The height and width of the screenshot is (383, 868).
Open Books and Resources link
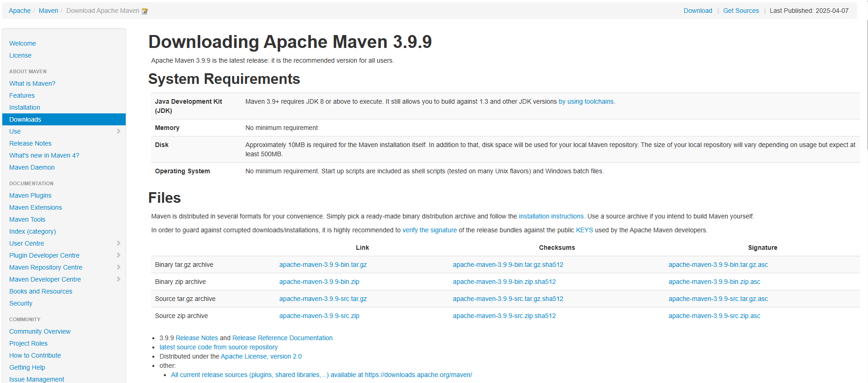41,291
